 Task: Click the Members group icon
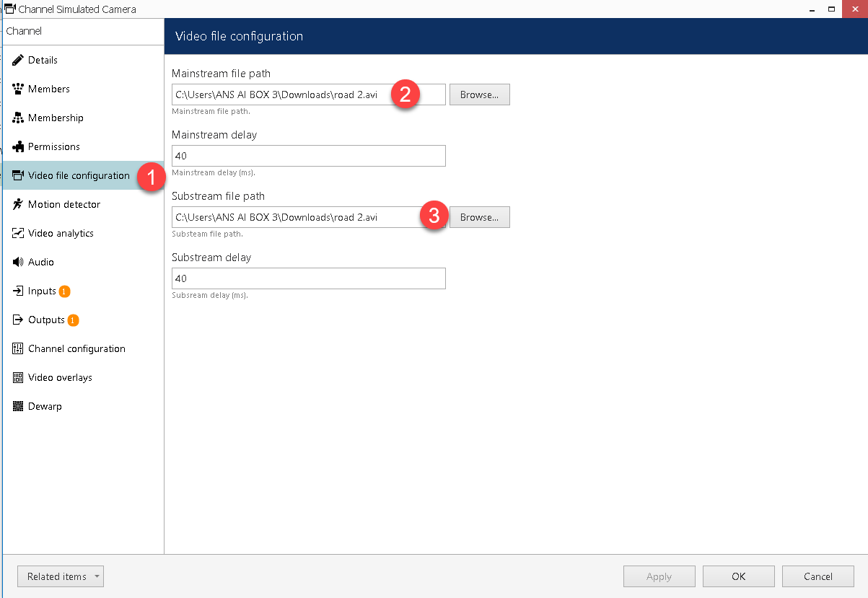click(x=18, y=89)
